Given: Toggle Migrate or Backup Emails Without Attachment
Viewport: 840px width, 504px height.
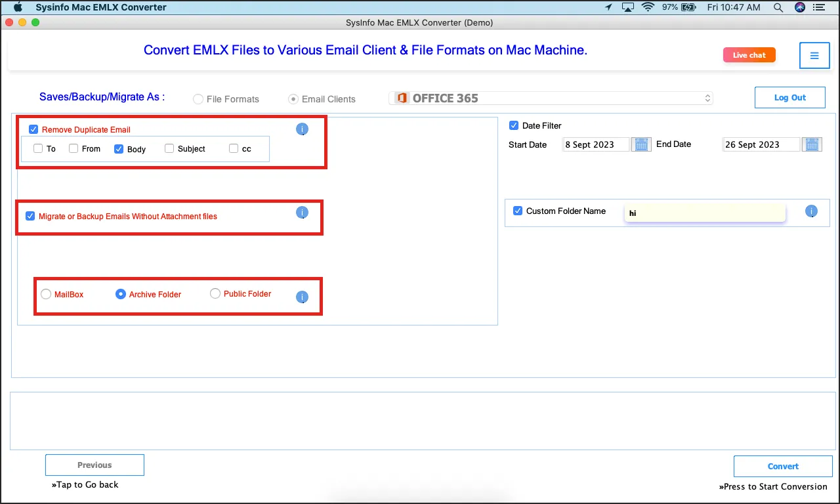Looking at the screenshot, I should click(x=30, y=216).
